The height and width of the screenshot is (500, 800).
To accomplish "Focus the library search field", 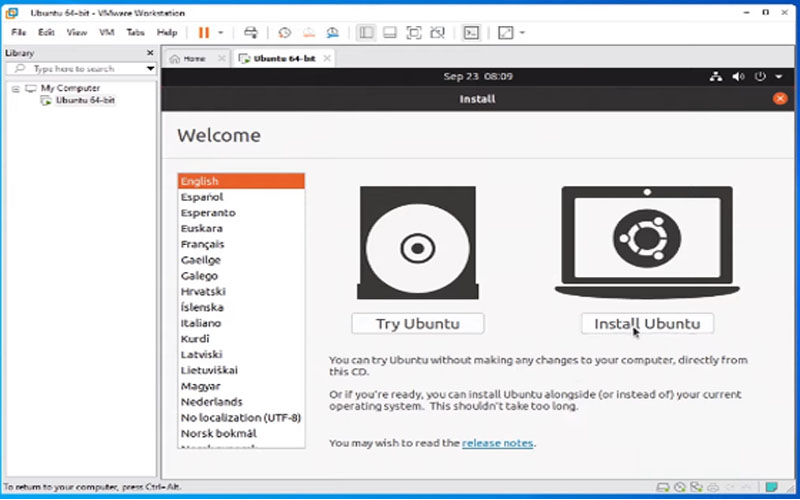I will pyautogui.click(x=76, y=68).
